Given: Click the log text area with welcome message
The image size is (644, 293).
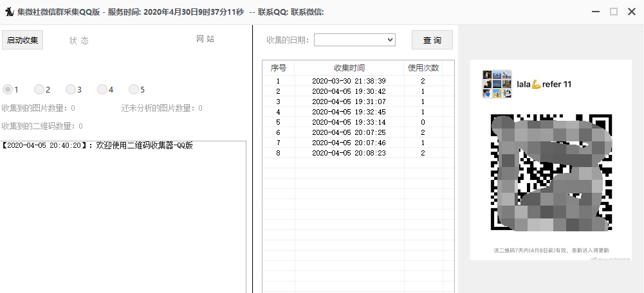Looking at the screenshot, I should (123, 217).
